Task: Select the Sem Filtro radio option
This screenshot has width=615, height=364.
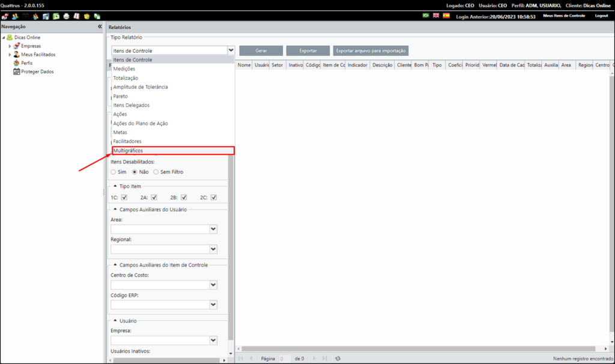Action: click(x=156, y=172)
